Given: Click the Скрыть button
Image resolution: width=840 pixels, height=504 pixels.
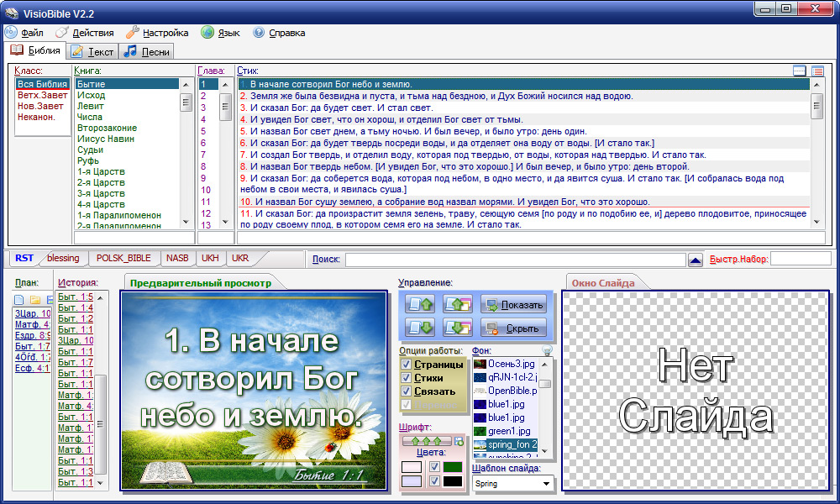Looking at the screenshot, I should click(x=513, y=328).
